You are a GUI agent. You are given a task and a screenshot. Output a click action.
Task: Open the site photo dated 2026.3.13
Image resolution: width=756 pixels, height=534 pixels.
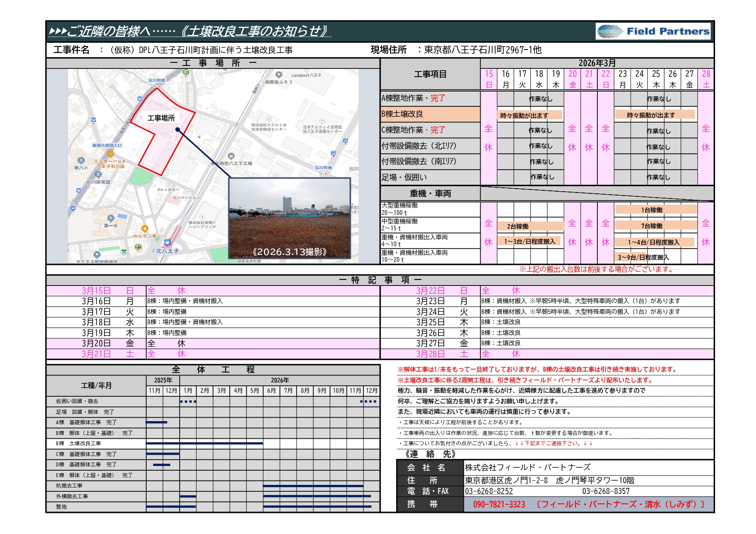(x=289, y=218)
